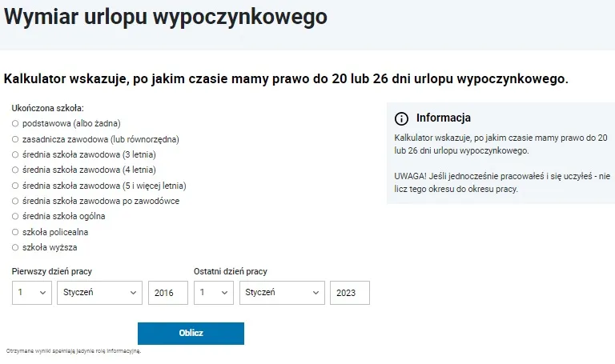Expand the first work day month dropdown
Screen dimensions: 615x364
pyautogui.click(x=99, y=293)
